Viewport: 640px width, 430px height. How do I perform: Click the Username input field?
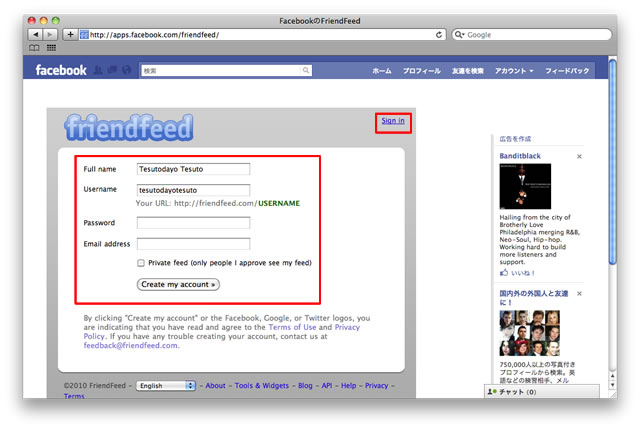[193, 190]
